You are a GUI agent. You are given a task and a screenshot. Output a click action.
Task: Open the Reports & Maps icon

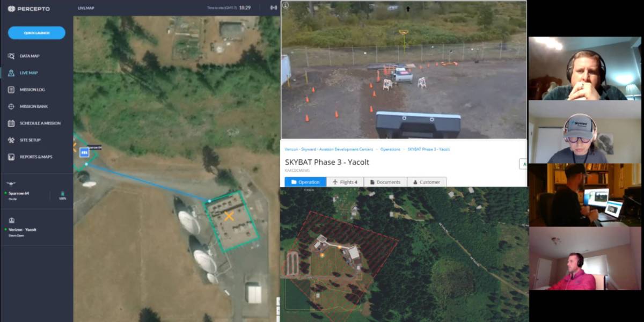11,157
